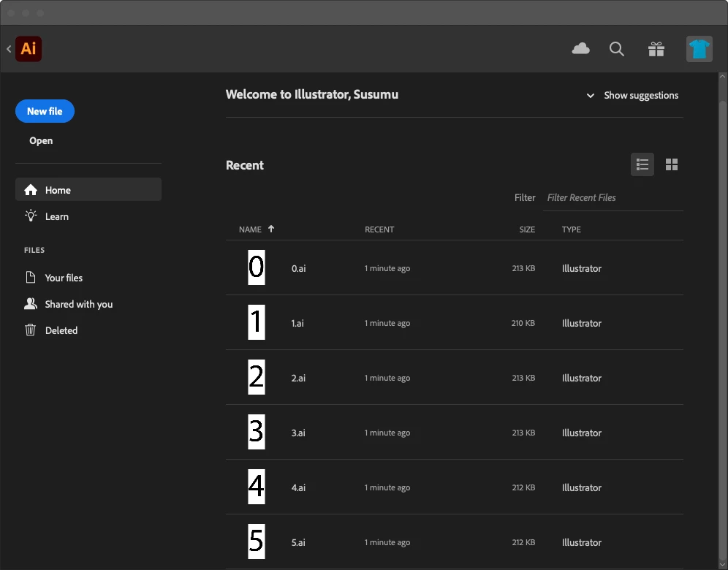Switch to list view of recent files

pos(642,164)
